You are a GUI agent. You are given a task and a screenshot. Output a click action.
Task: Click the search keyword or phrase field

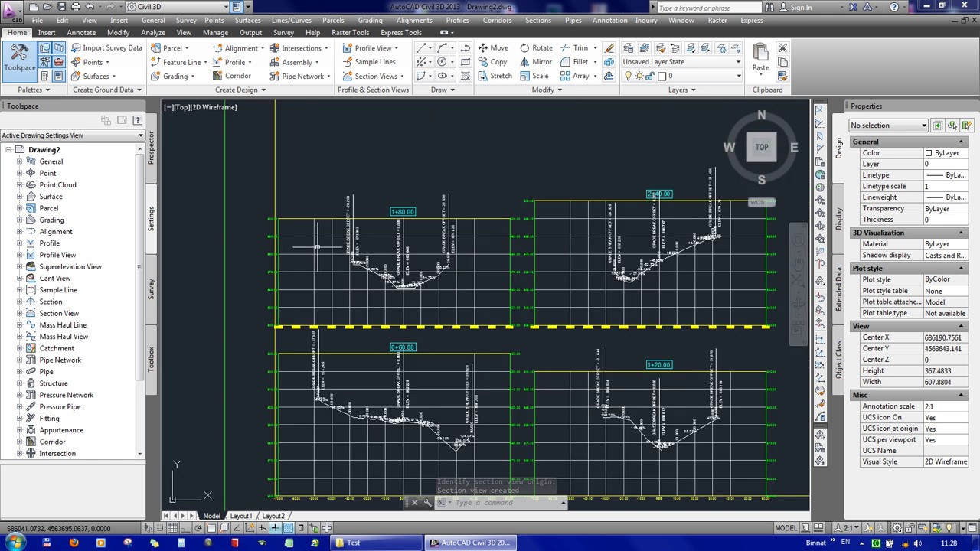click(x=709, y=8)
